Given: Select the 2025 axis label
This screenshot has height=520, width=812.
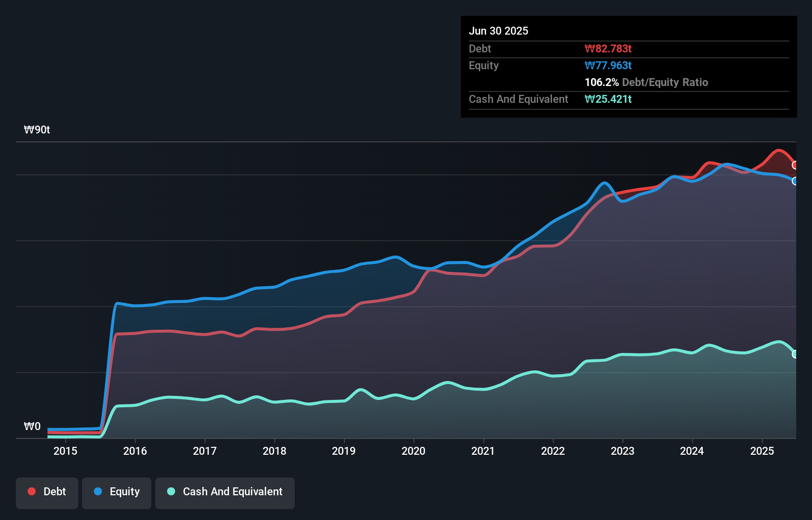Looking at the screenshot, I should pos(762,451).
